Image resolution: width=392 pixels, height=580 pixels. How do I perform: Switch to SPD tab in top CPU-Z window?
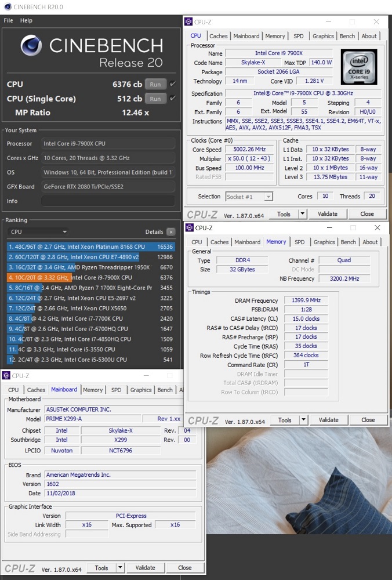(x=299, y=36)
